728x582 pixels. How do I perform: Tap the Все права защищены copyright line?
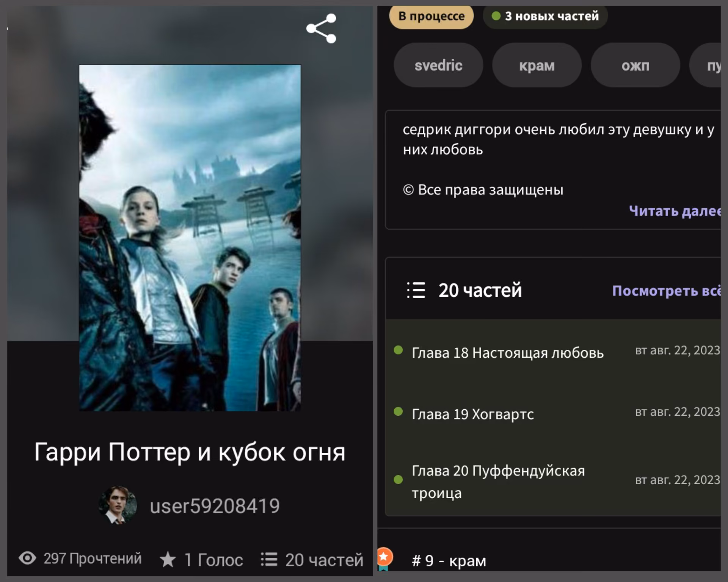pyautogui.click(x=483, y=189)
